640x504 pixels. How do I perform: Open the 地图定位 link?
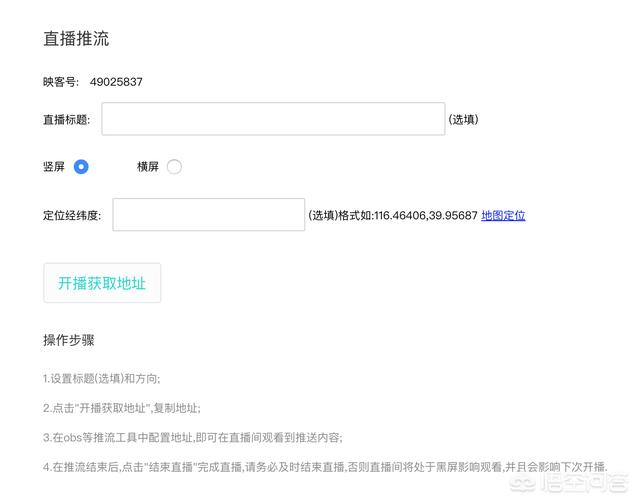tap(503, 215)
